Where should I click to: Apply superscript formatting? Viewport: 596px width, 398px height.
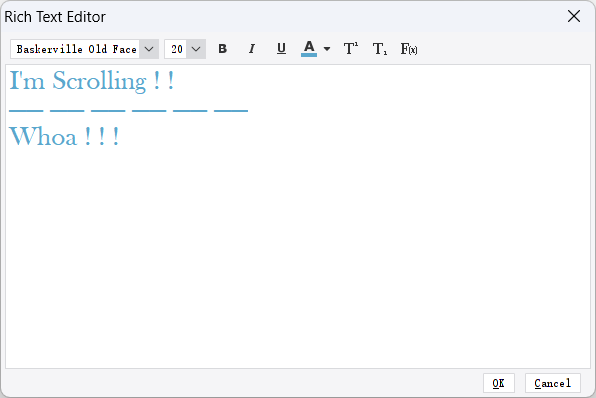(350, 49)
